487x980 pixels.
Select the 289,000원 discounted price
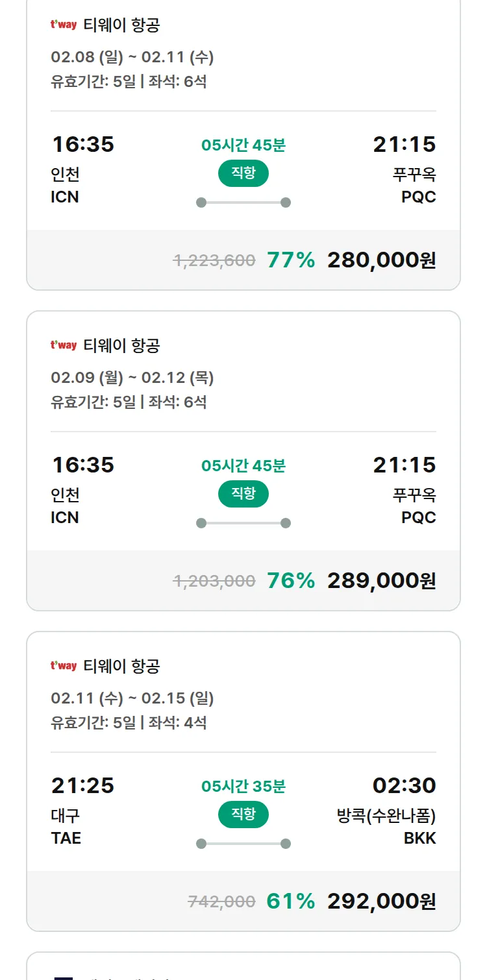point(381,581)
